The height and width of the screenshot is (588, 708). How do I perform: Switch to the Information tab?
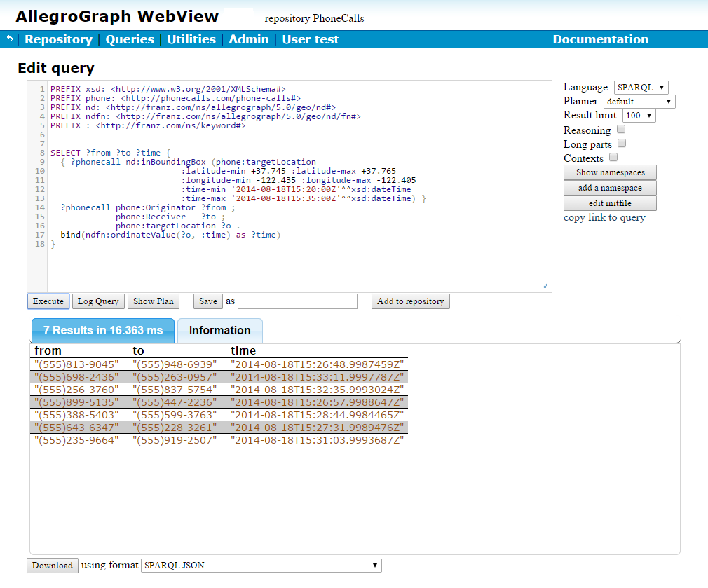219,331
